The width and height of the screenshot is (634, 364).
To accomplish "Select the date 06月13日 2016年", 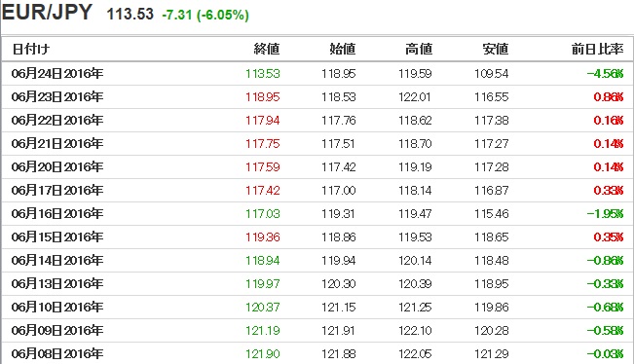I will 57,284.
